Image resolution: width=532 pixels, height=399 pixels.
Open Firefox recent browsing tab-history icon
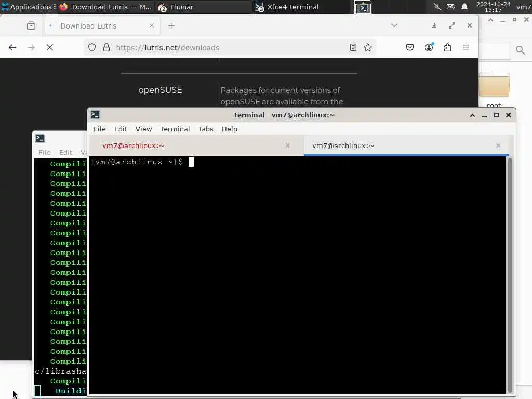(x=31, y=26)
